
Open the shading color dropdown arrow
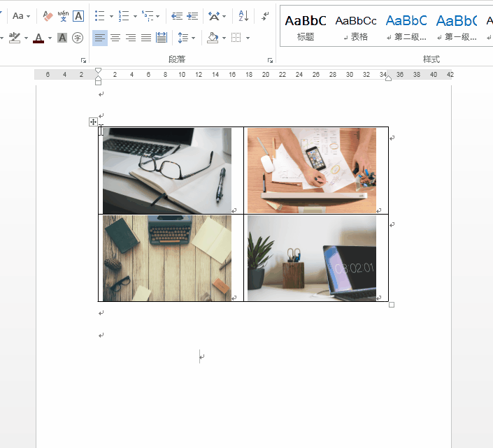point(224,38)
